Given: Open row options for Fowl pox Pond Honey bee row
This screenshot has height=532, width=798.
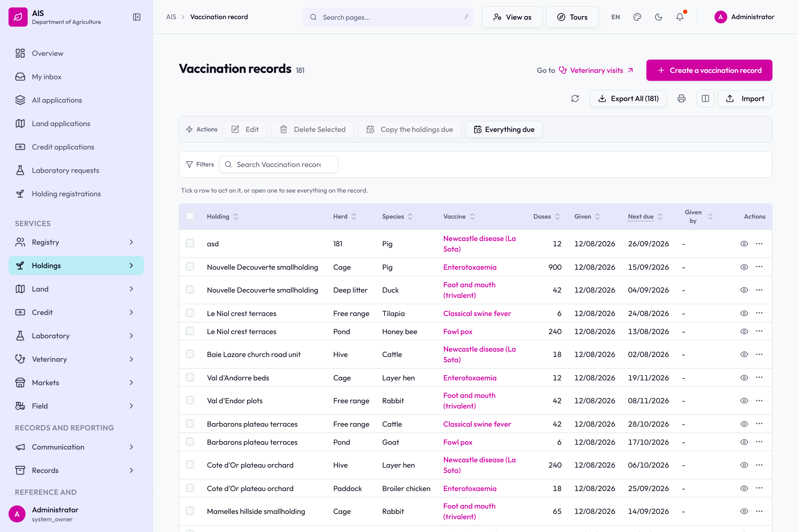Looking at the screenshot, I should point(759,331).
